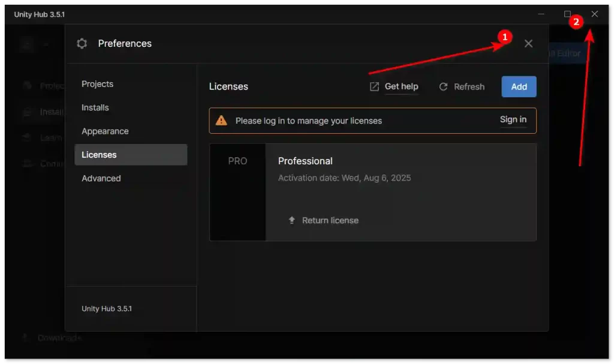Screen dimensions: 614x364
Task: Go to the Installs preferences section
Action: (x=95, y=107)
